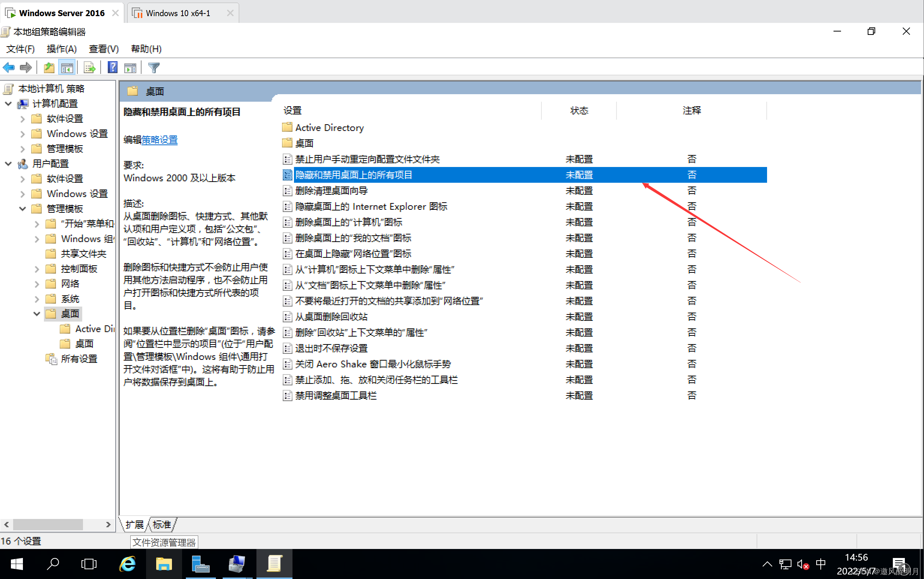Collapse the 桌面 tree node
Image resolution: width=924 pixels, height=579 pixels.
click(x=37, y=314)
